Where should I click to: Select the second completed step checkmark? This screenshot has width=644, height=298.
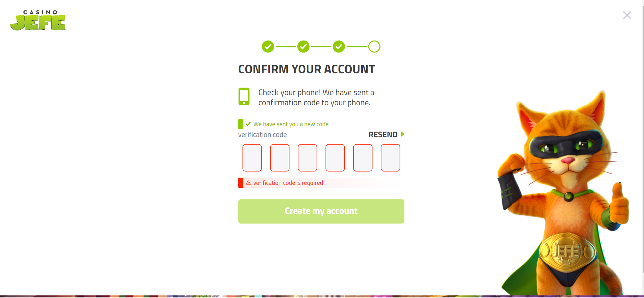[x=303, y=47]
